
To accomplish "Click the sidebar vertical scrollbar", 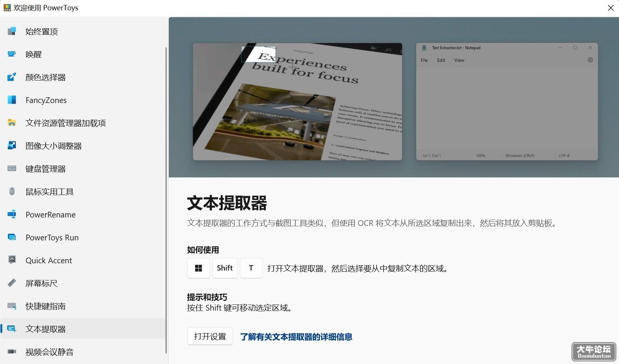I will [x=166, y=200].
